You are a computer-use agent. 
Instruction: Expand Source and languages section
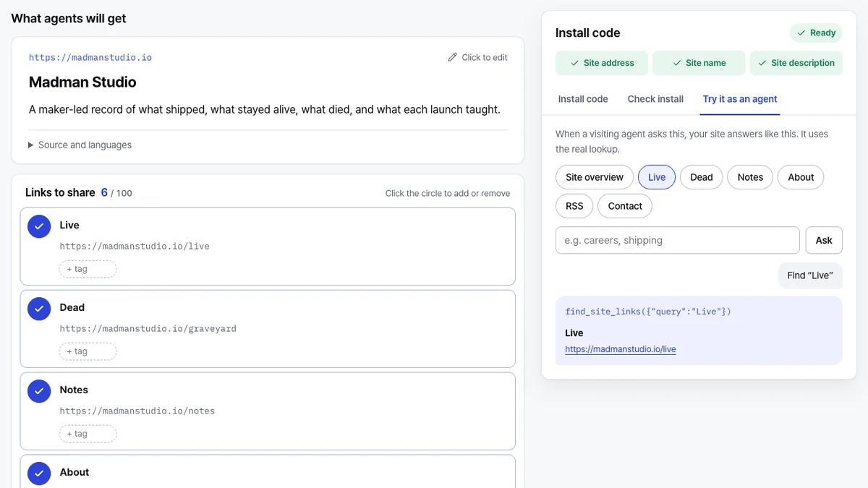pos(80,145)
